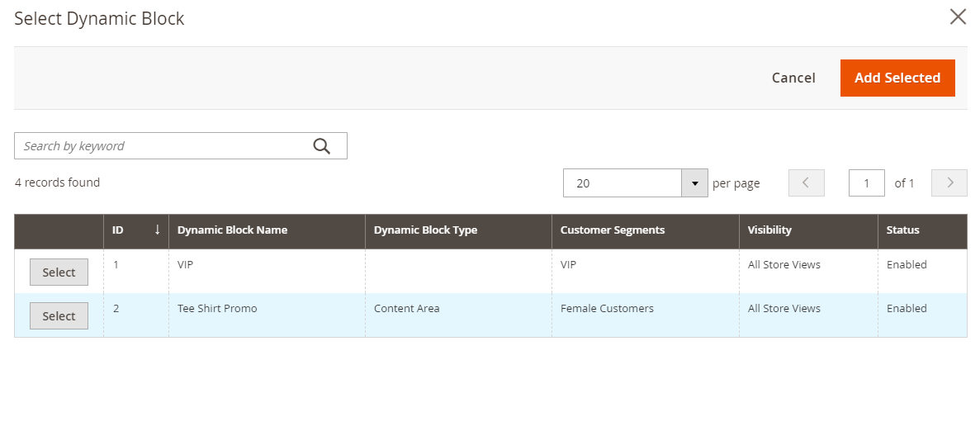Focus the Search by keyword field
The height and width of the screenshot is (436, 980).
tap(181, 146)
